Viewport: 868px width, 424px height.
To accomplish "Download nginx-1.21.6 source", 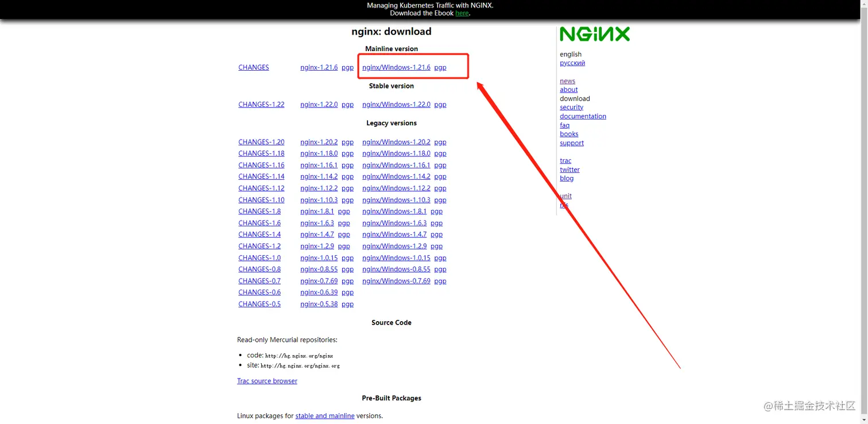I will [x=319, y=67].
